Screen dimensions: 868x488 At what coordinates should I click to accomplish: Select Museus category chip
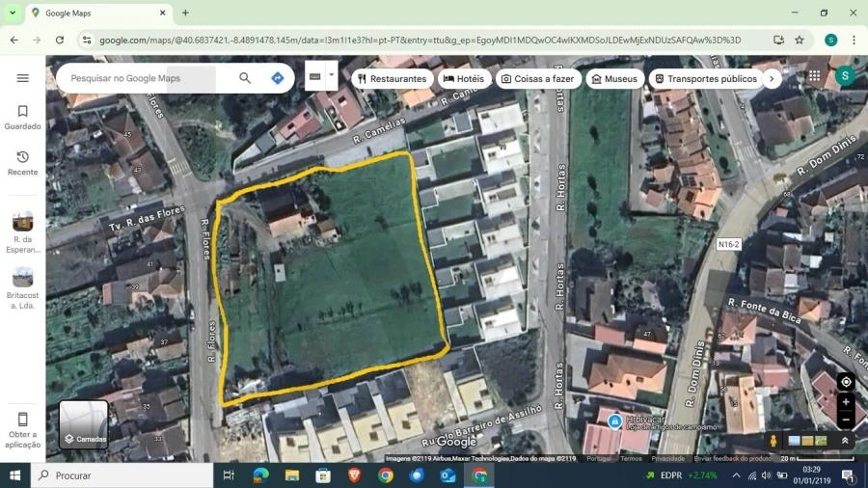click(614, 78)
